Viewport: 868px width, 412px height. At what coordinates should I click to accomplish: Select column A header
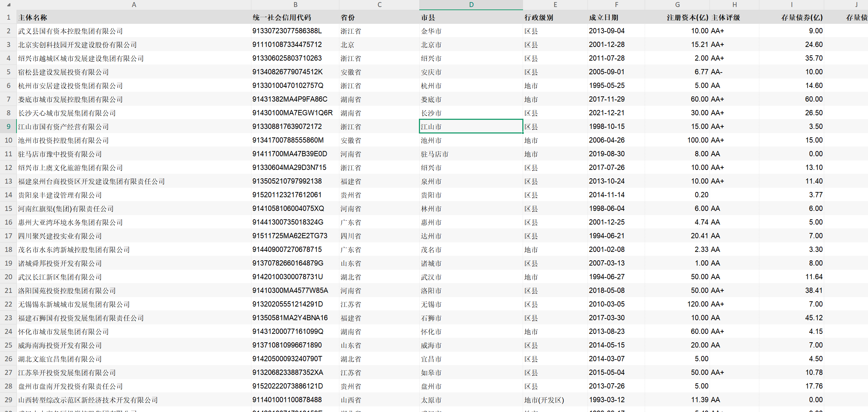pos(134,5)
